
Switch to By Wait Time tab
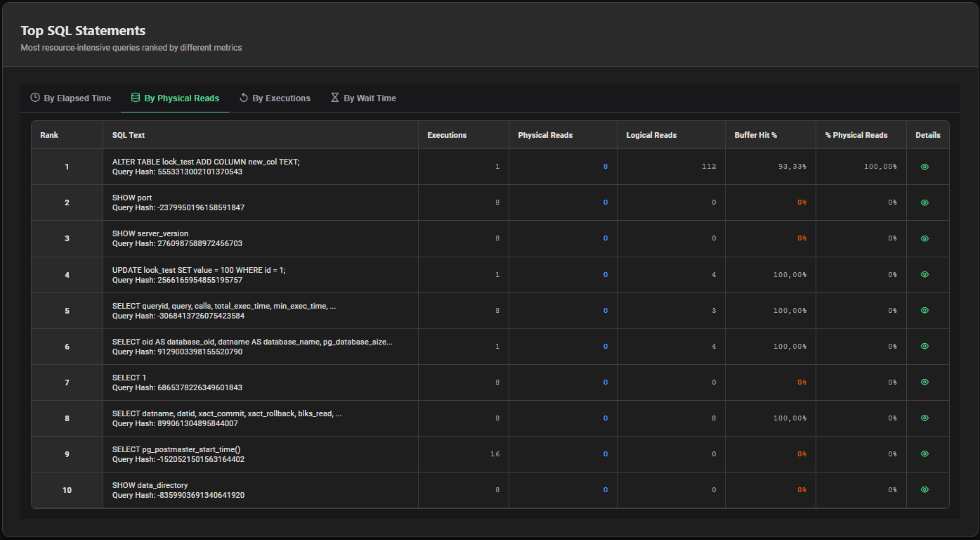click(363, 98)
